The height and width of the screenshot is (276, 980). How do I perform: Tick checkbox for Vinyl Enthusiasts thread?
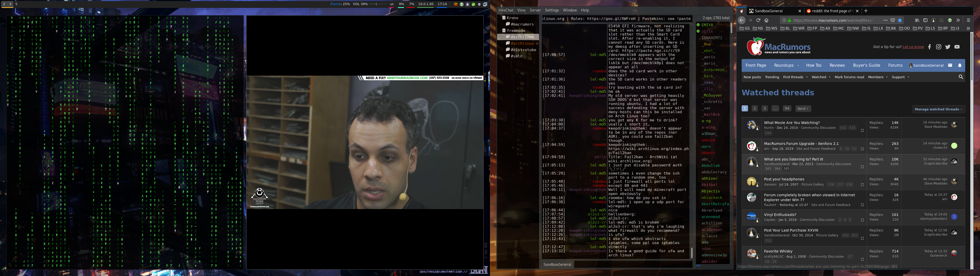862,220
